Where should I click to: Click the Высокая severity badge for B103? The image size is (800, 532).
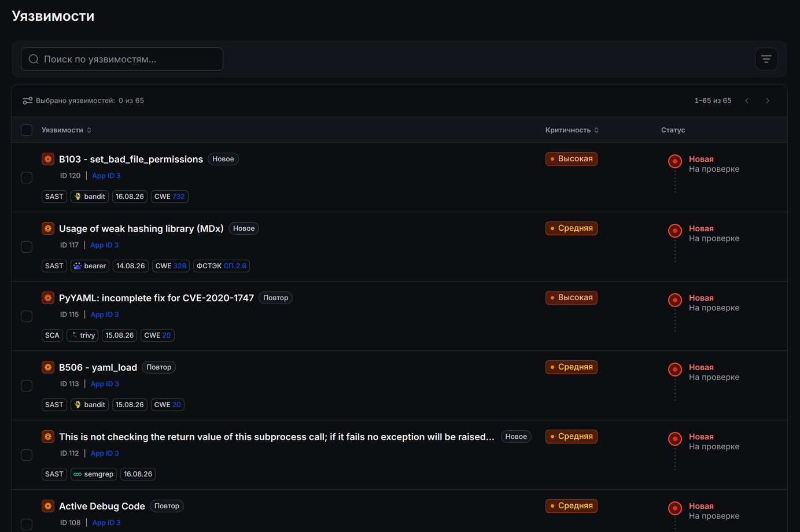tap(572, 159)
